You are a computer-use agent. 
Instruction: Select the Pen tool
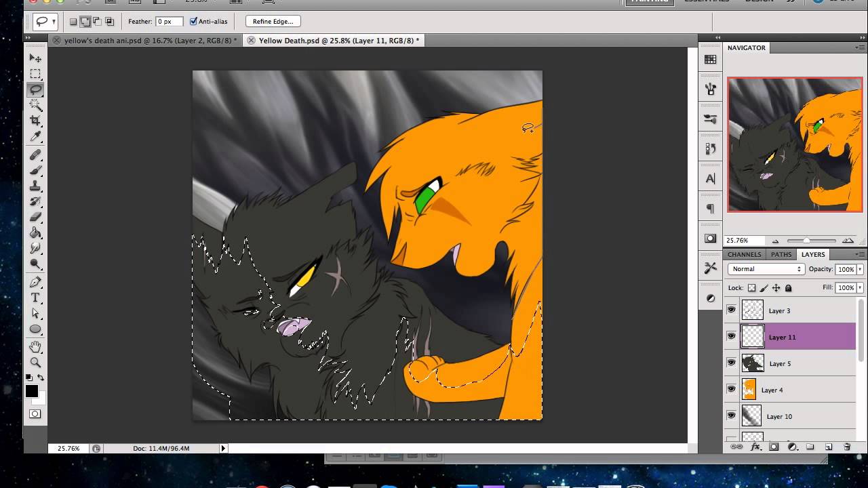[x=35, y=282]
